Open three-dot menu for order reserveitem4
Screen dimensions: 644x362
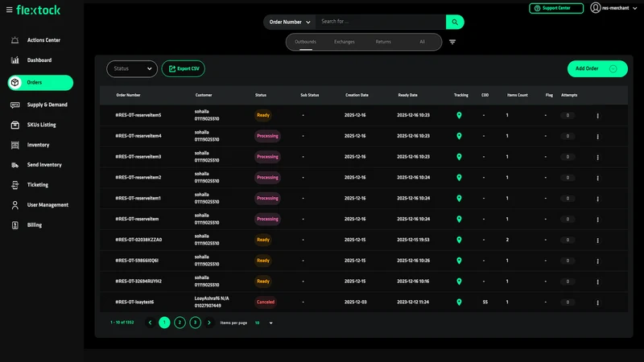(x=597, y=136)
